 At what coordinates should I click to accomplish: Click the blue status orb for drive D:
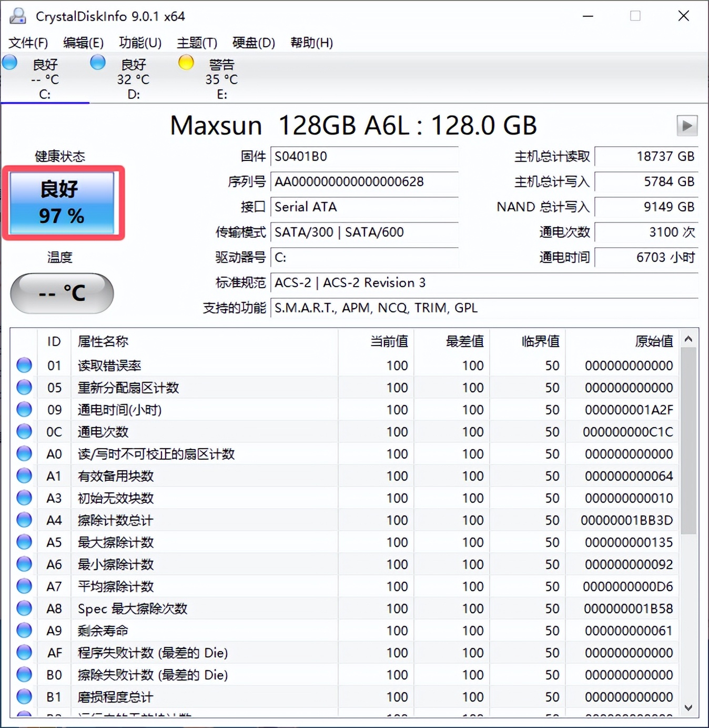[98, 63]
